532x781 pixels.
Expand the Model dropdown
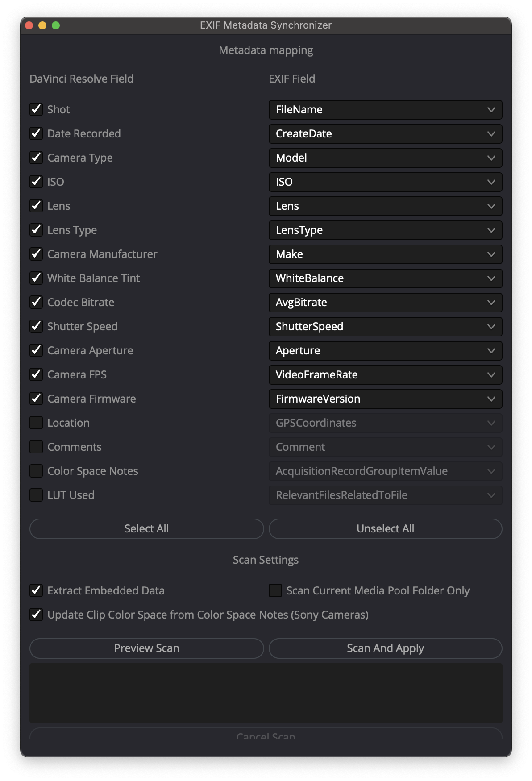pyautogui.click(x=386, y=158)
